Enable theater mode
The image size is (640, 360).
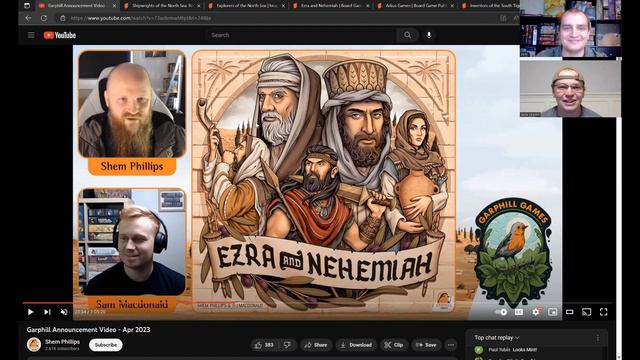[x=569, y=312]
